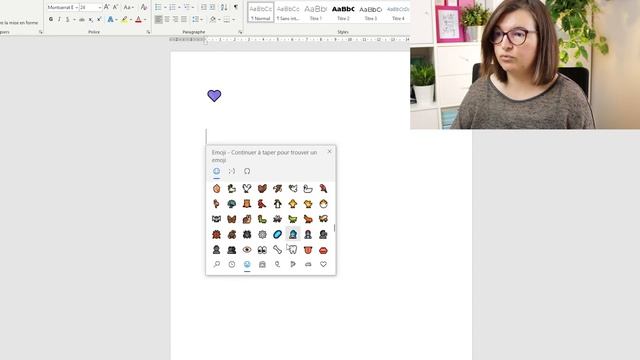Show or hide paragraph marks
The image size is (640, 360).
click(236, 7)
